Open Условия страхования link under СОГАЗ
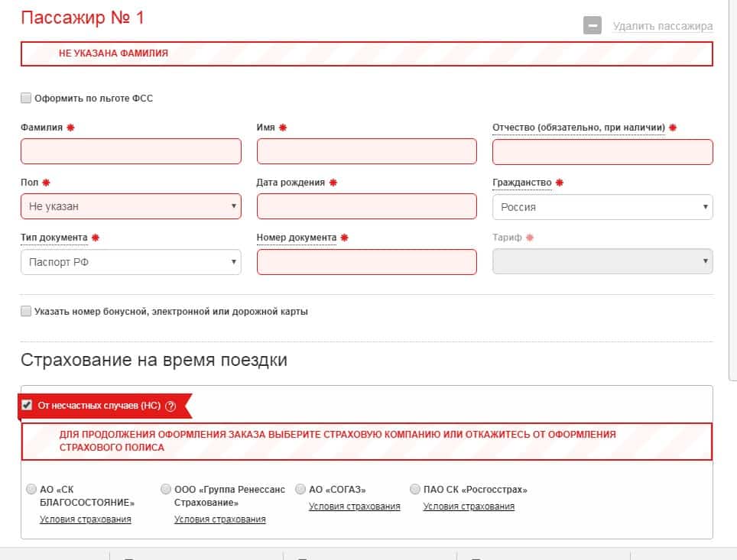The image size is (737, 560). click(355, 507)
